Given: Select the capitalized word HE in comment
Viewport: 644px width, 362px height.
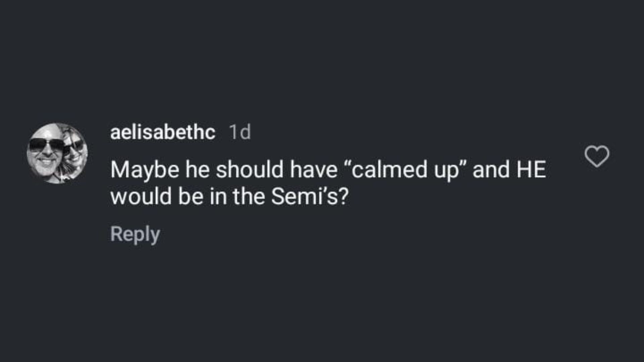Looking at the screenshot, I should pos(531,170).
